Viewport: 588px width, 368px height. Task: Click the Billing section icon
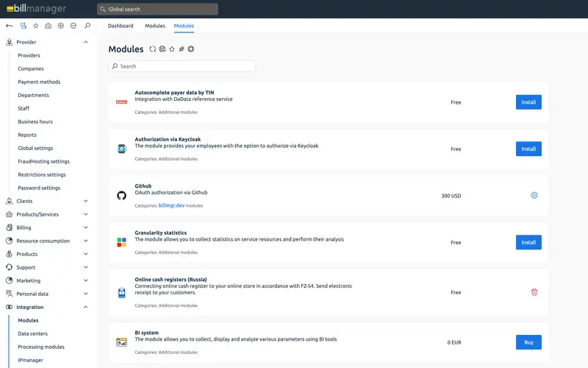point(10,227)
